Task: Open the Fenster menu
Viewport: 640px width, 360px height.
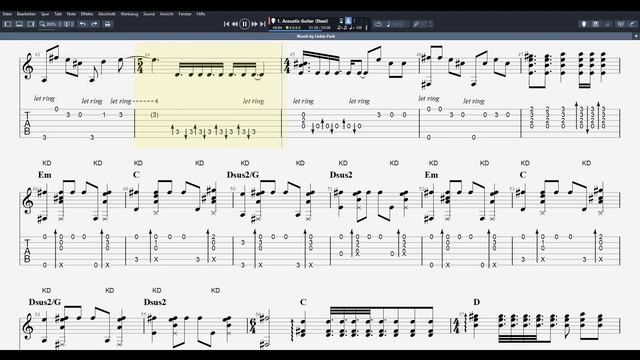Action: tap(185, 14)
